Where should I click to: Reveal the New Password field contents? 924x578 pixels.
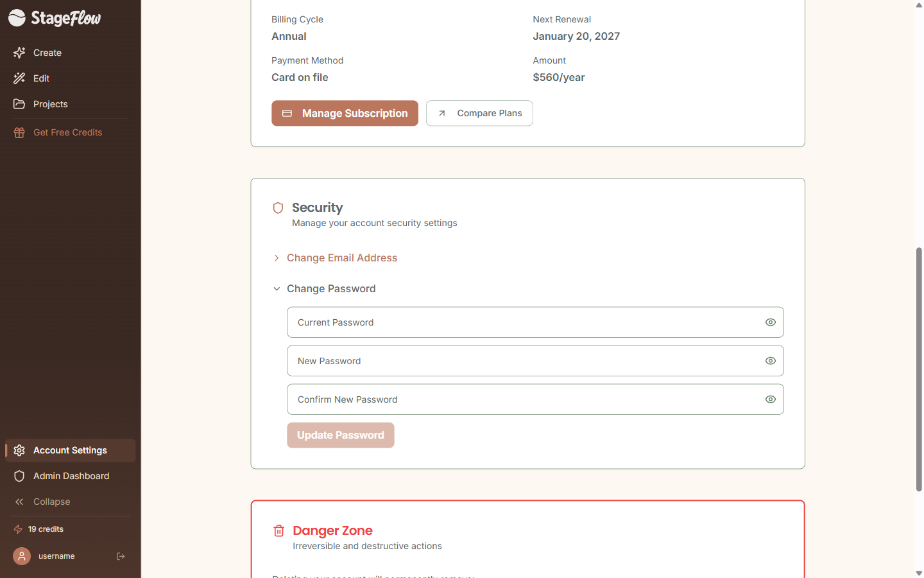pyautogui.click(x=771, y=361)
